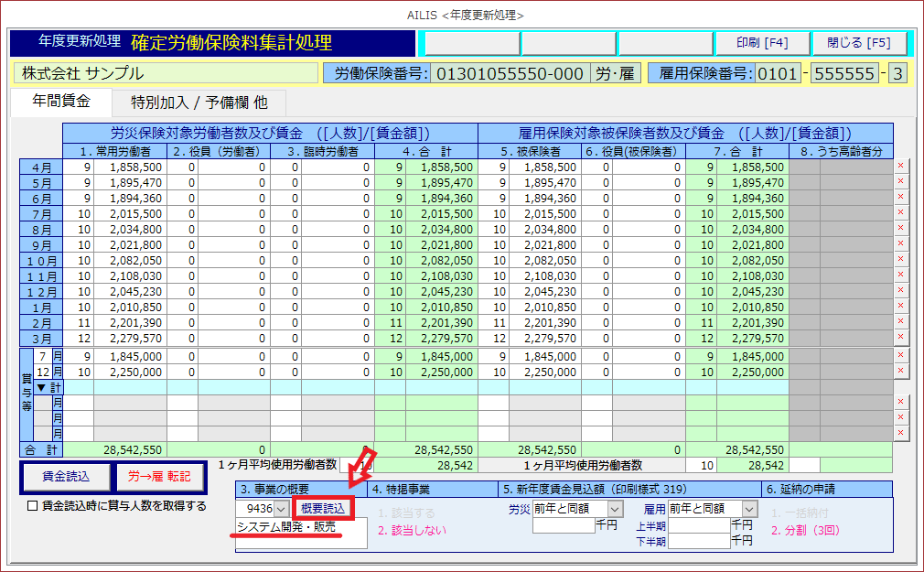Click the × icon beside the 1月 row
924x572 pixels.
(901, 306)
